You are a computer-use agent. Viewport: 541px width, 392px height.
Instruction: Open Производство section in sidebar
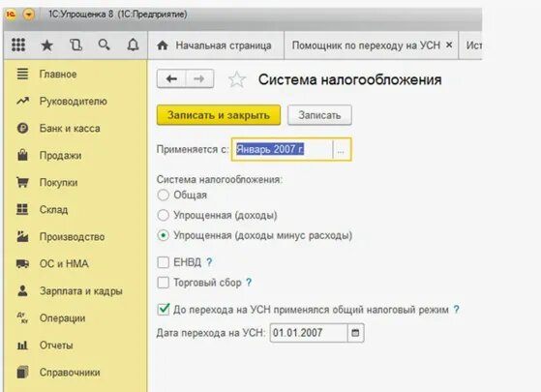pos(75,237)
